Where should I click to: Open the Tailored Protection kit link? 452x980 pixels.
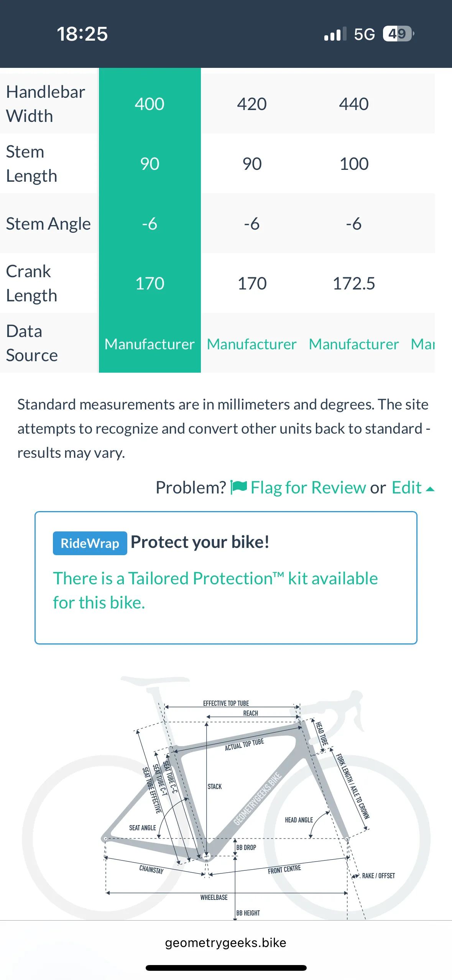[x=215, y=590]
